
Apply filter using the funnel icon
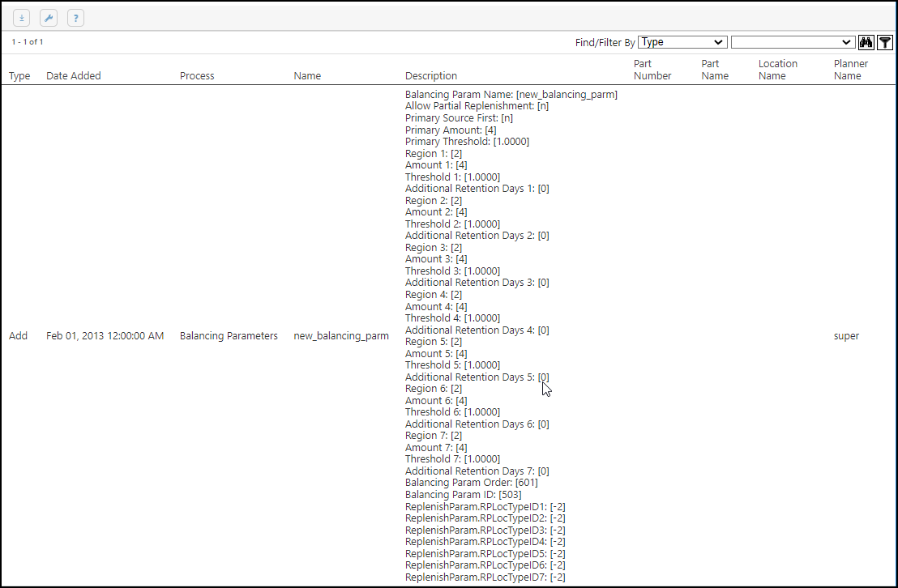[x=885, y=42]
